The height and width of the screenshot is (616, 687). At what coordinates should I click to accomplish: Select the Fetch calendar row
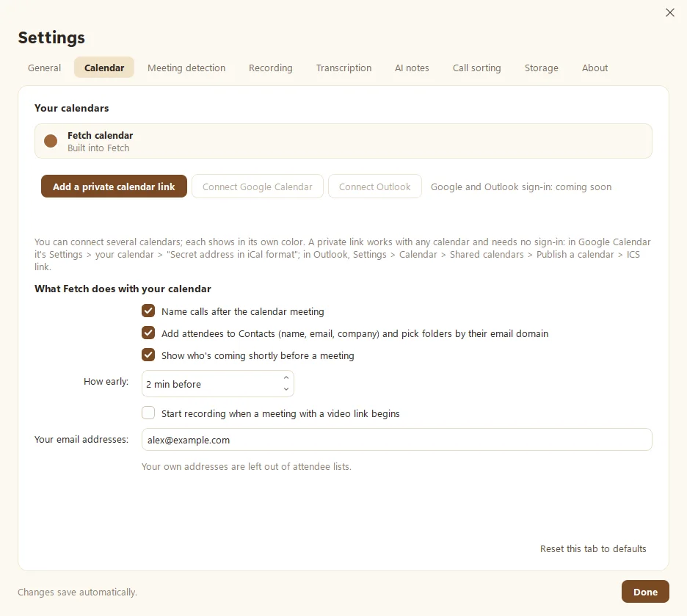click(x=343, y=141)
